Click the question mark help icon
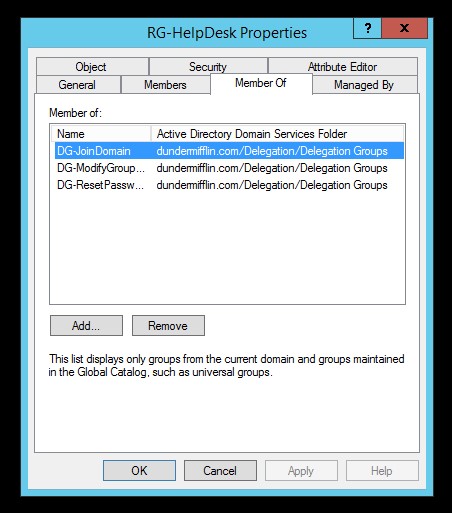This screenshot has height=513, width=452. click(367, 28)
